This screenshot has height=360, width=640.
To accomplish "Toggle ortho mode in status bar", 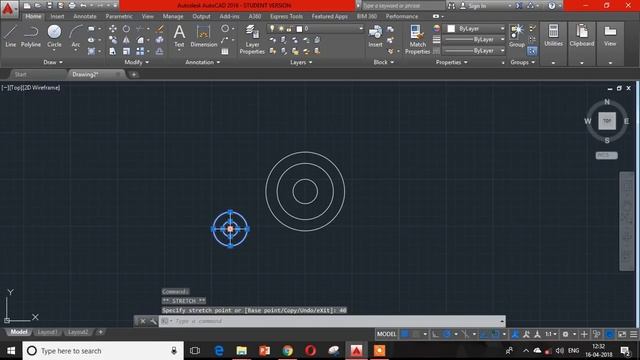I will point(436,334).
